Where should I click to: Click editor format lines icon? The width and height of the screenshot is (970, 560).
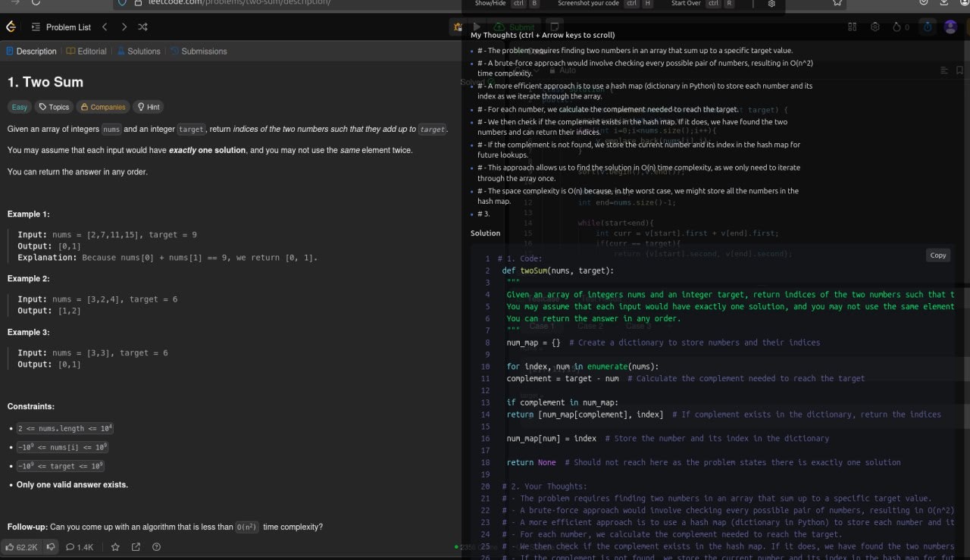click(x=944, y=70)
